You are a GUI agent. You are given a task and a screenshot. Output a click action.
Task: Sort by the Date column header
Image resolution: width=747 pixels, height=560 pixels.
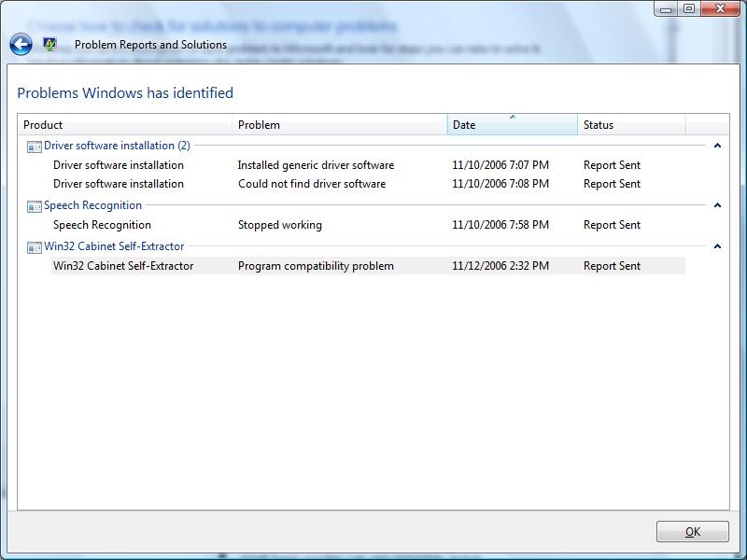point(512,125)
